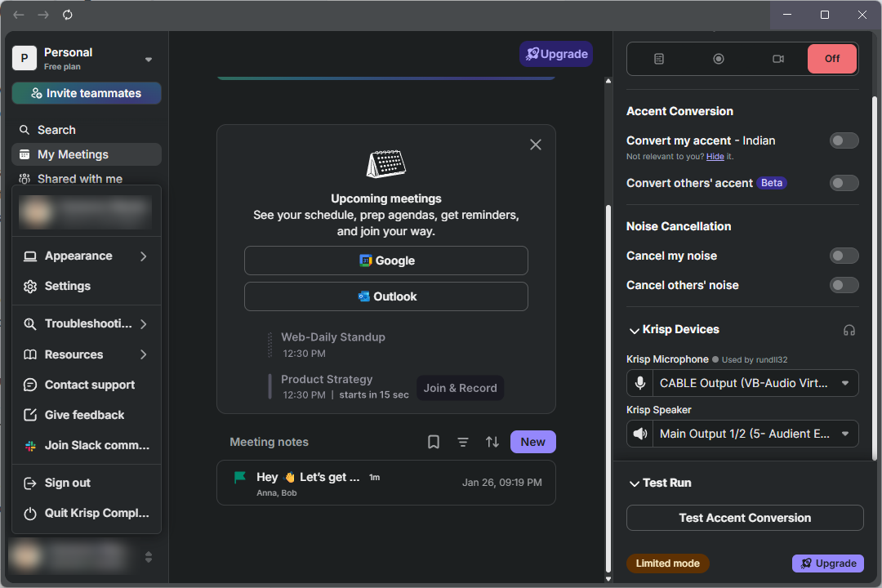Open Shared with me section

87,178
